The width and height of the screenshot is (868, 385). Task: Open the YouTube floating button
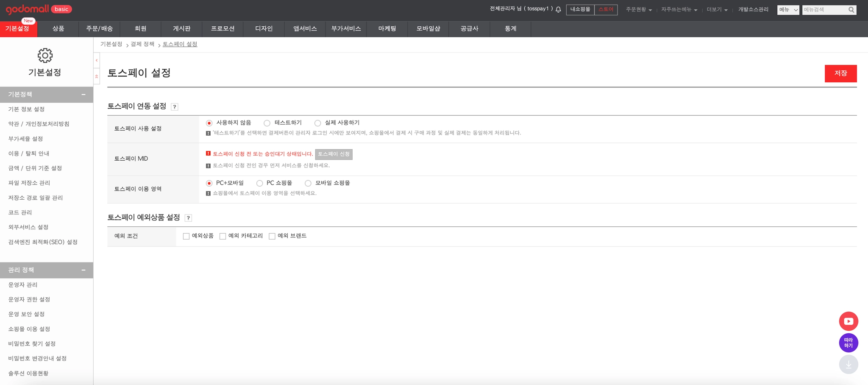[x=849, y=321]
